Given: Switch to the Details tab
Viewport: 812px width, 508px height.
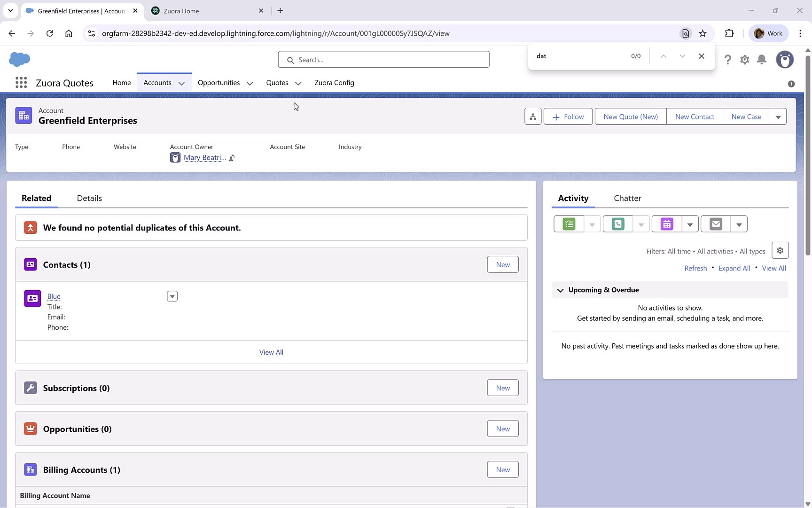Looking at the screenshot, I should [x=89, y=198].
